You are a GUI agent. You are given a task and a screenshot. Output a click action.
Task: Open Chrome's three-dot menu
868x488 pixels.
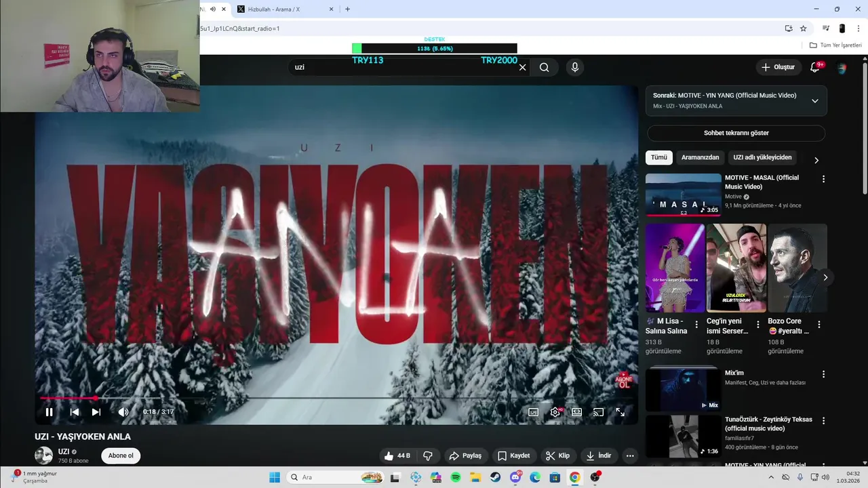tap(859, 28)
